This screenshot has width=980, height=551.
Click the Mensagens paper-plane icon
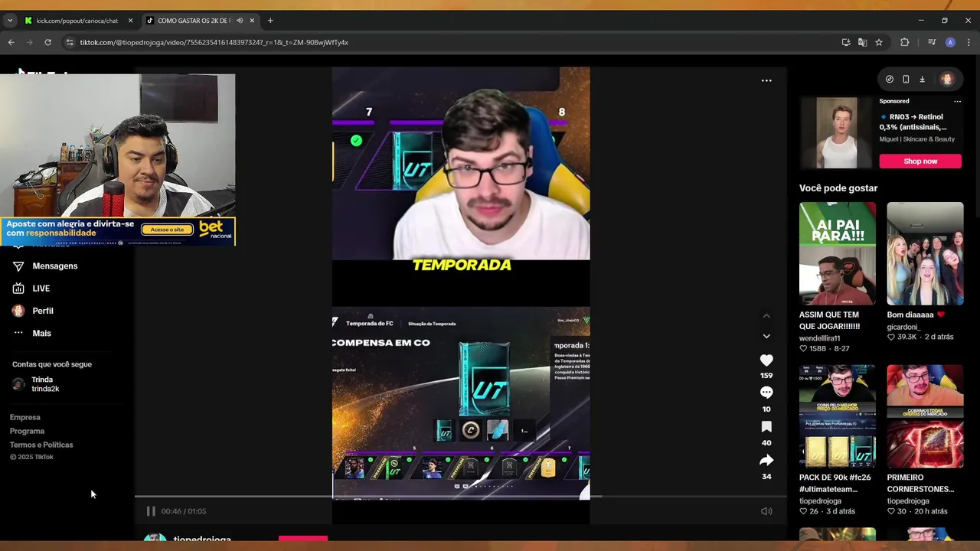click(x=18, y=266)
